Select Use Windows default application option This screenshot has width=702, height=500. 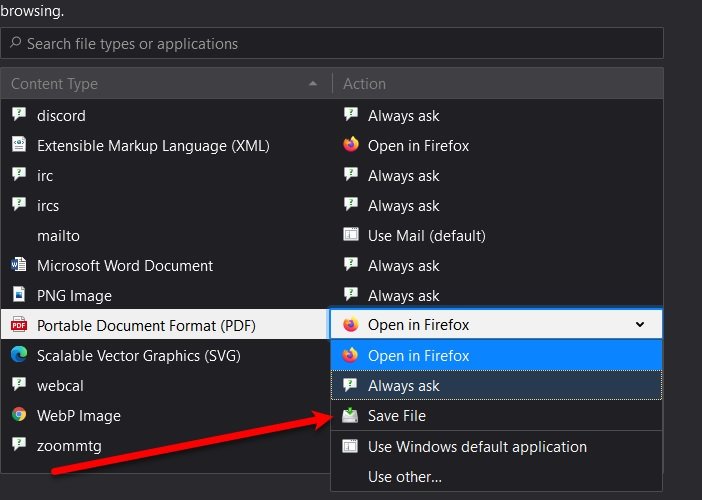click(477, 447)
